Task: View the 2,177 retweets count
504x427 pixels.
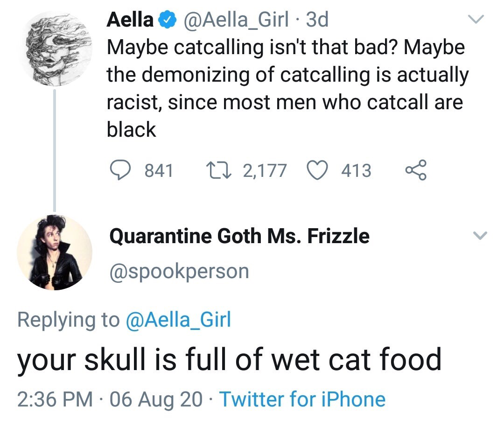Action: [x=265, y=170]
